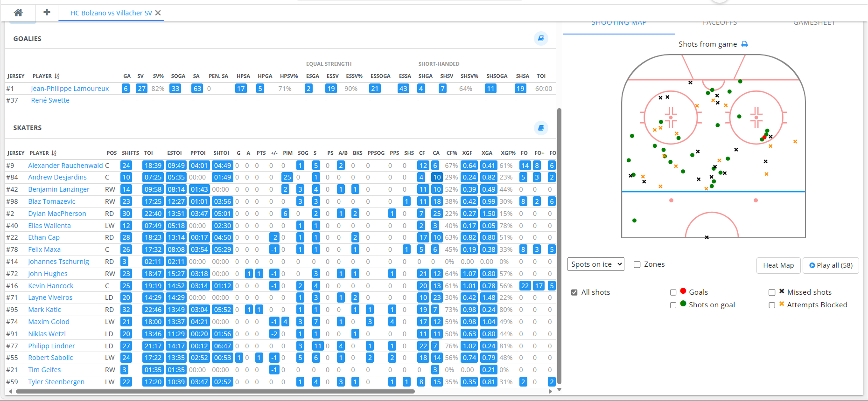This screenshot has height=401, width=868.
Task: Show the Heat Map view
Action: [x=778, y=265]
